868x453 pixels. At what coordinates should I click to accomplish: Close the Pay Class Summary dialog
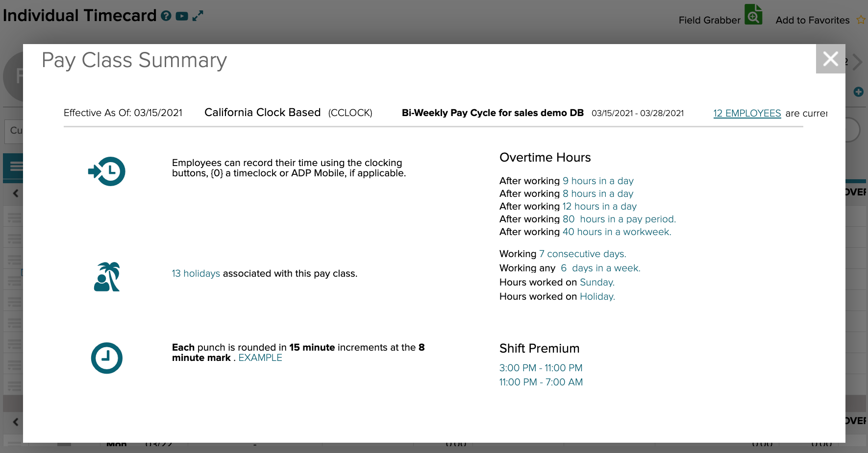click(x=830, y=59)
